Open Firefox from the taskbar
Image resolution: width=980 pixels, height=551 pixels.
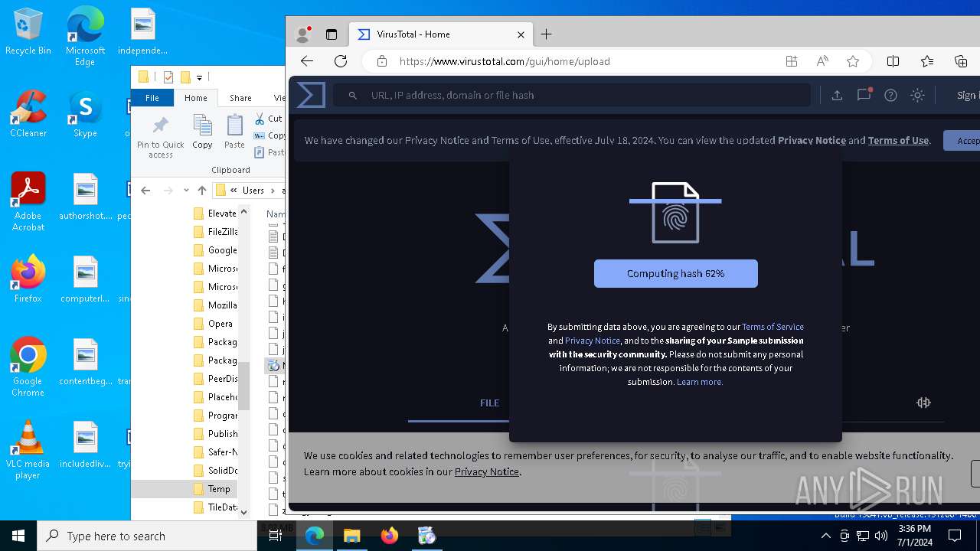pos(390,536)
